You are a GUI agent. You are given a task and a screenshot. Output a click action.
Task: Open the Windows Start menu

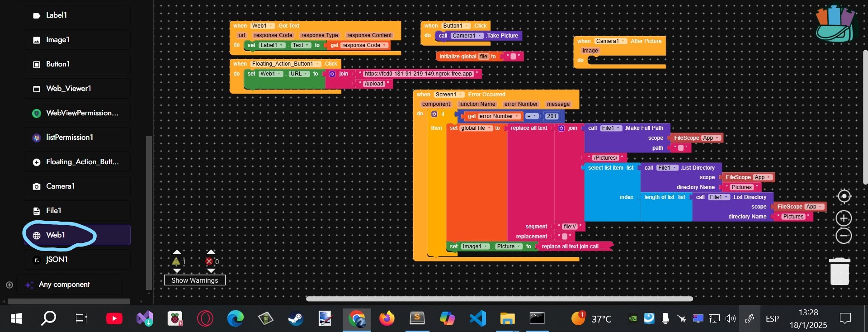click(x=16, y=319)
